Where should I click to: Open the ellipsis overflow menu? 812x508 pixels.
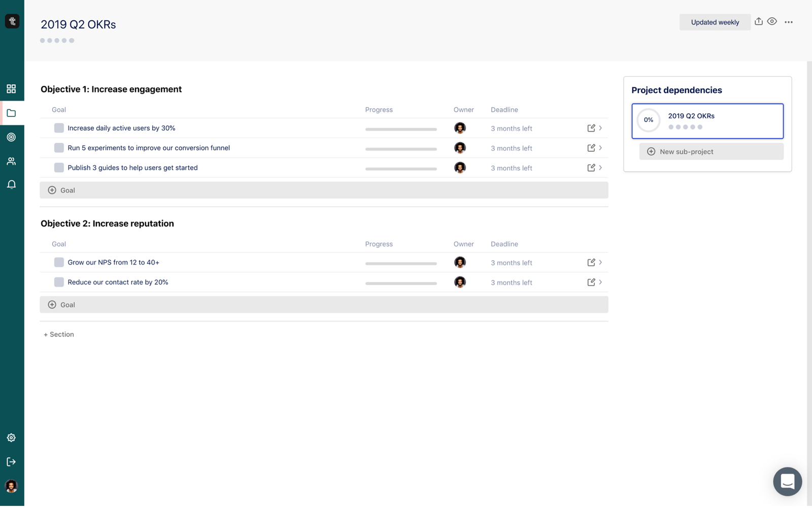(789, 21)
